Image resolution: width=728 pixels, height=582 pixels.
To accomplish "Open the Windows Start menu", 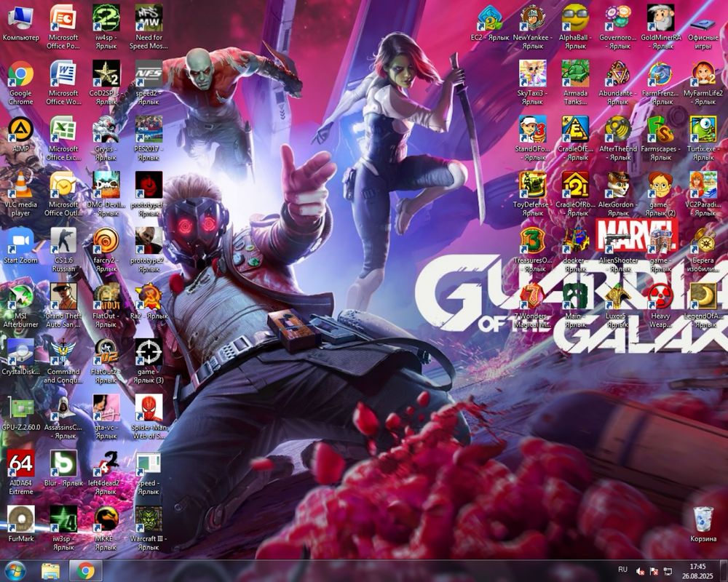I will coord(15,570).
